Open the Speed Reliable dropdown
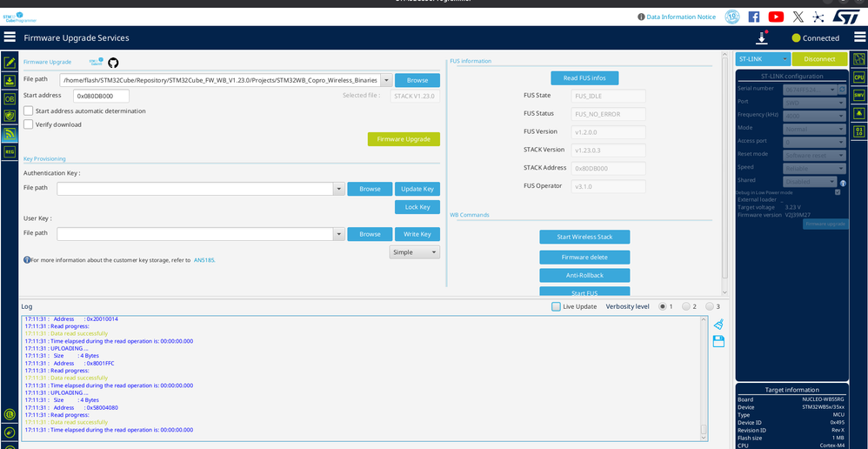The height and width of the screenshot is (449, 868). click(814, 168)
